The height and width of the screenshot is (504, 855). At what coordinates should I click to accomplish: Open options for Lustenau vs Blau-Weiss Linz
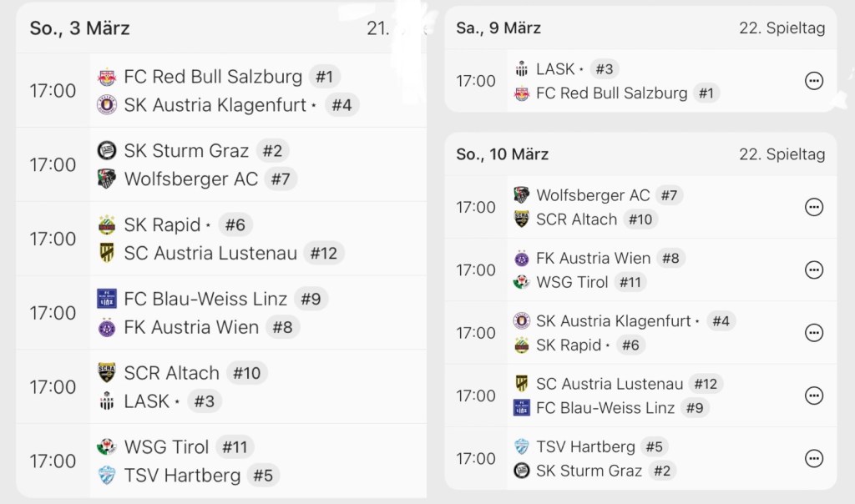click(x=813, y=396)
